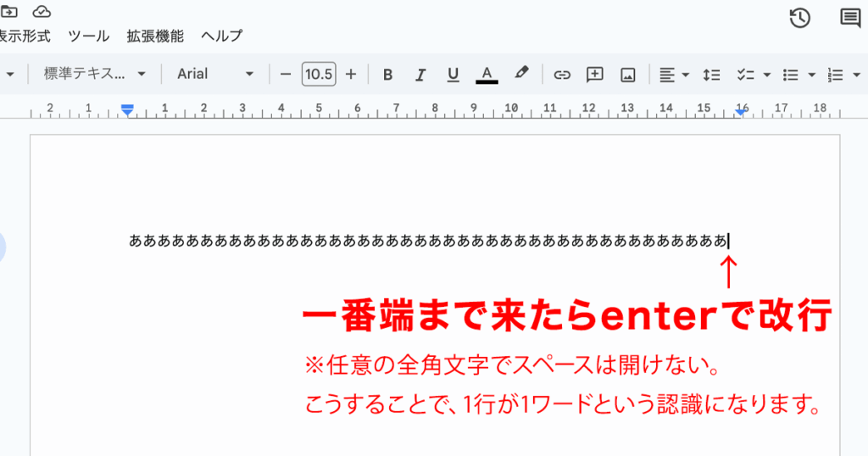
Task: Open the ツール menu
Action: (88, 36)
